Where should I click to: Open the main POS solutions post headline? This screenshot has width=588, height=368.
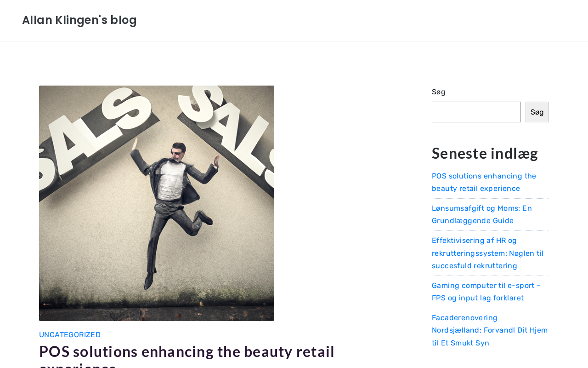click(x=187, y=352)
